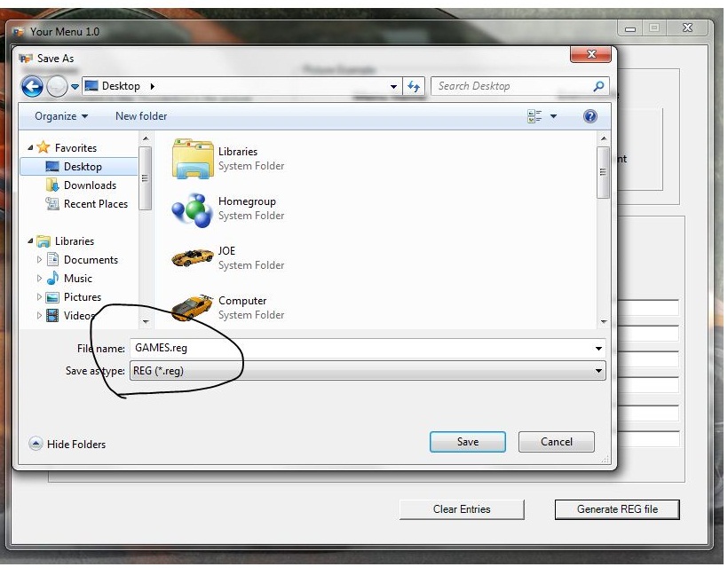This screenshot has height=575, width=728.
Task: Expand the Documents library node
Action: pyautogui.click(x=39, y=259)
